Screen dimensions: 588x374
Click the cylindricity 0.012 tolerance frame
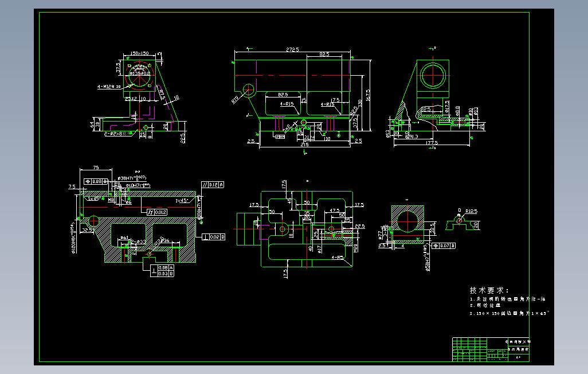pos(157,212)
